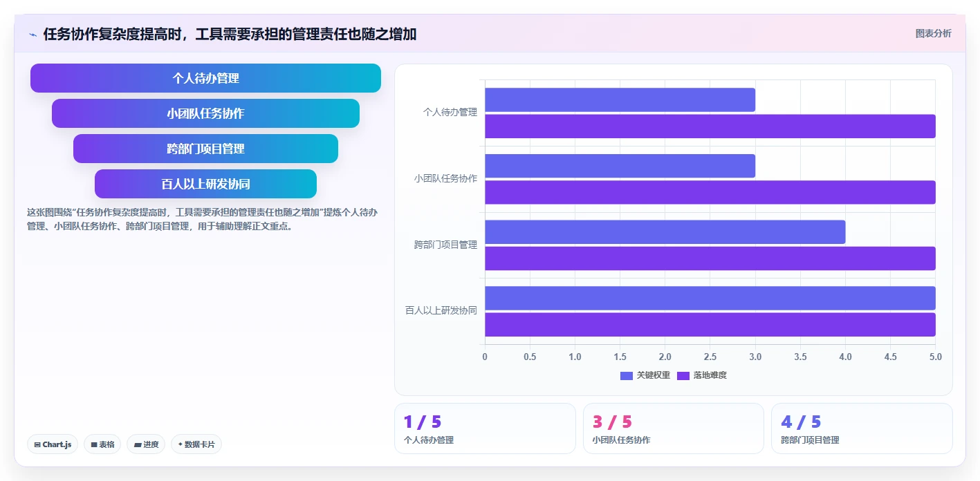Click the 表格 tag
This screenshot has height=481, width=980.
[102, 444]
